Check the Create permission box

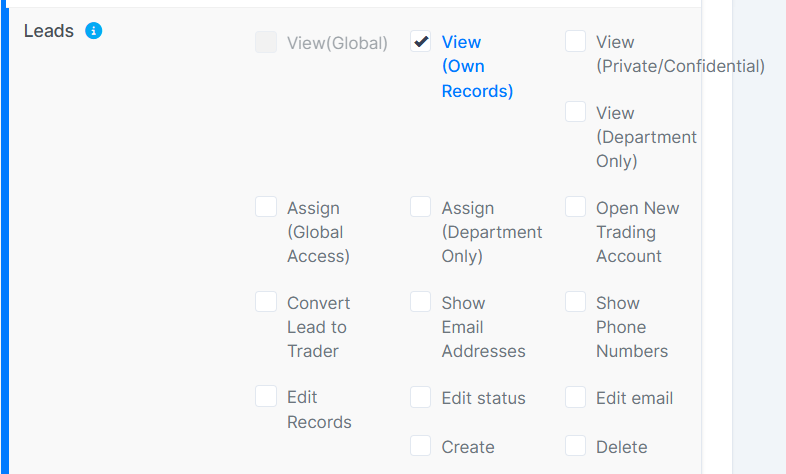pyautogui.click(x=421, y=446)
